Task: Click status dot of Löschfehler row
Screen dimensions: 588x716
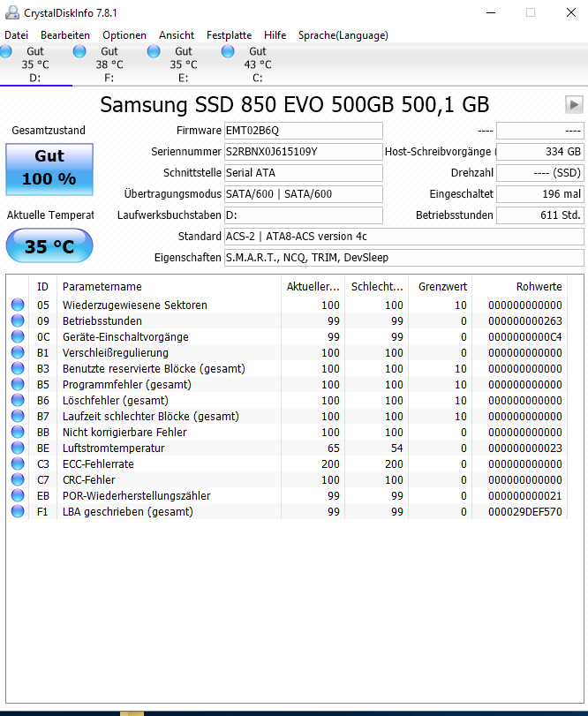Action: coord(18,400)
